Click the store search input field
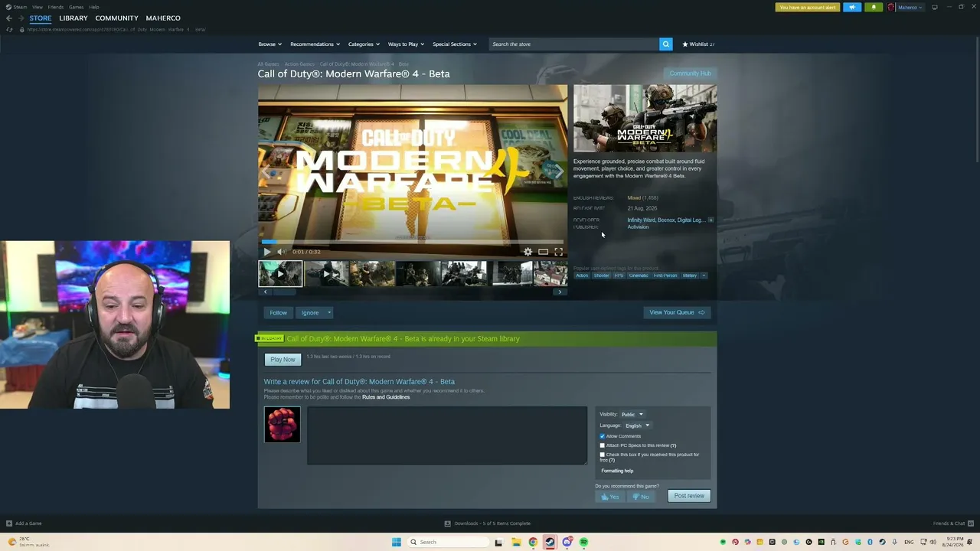Screen dimensions: 980x551 pyautogui.click(x=574, y=44)
